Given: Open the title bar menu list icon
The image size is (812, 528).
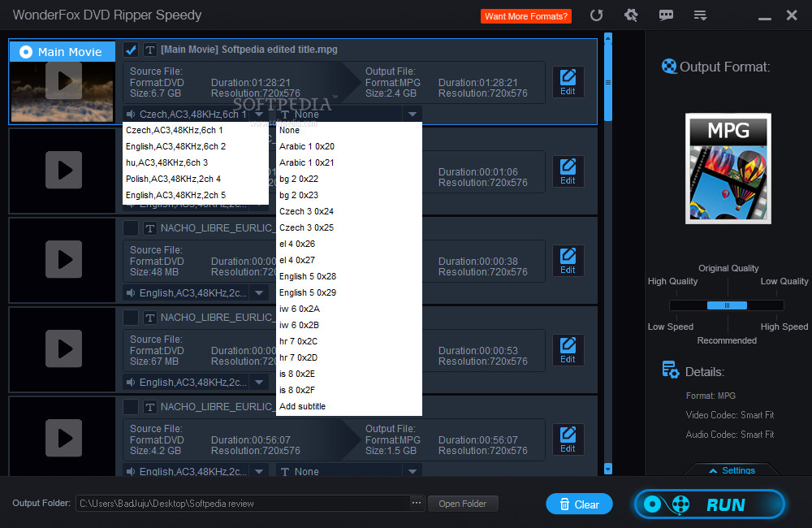Looking at the screenshot, I should point(700,15).
